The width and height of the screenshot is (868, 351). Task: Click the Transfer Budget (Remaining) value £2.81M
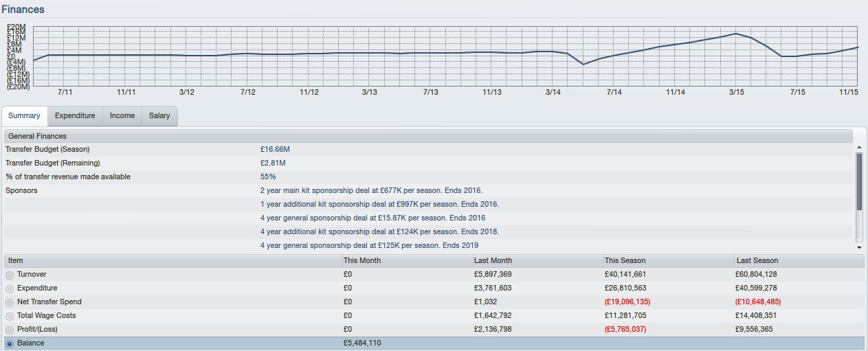(x=273, y=163)
